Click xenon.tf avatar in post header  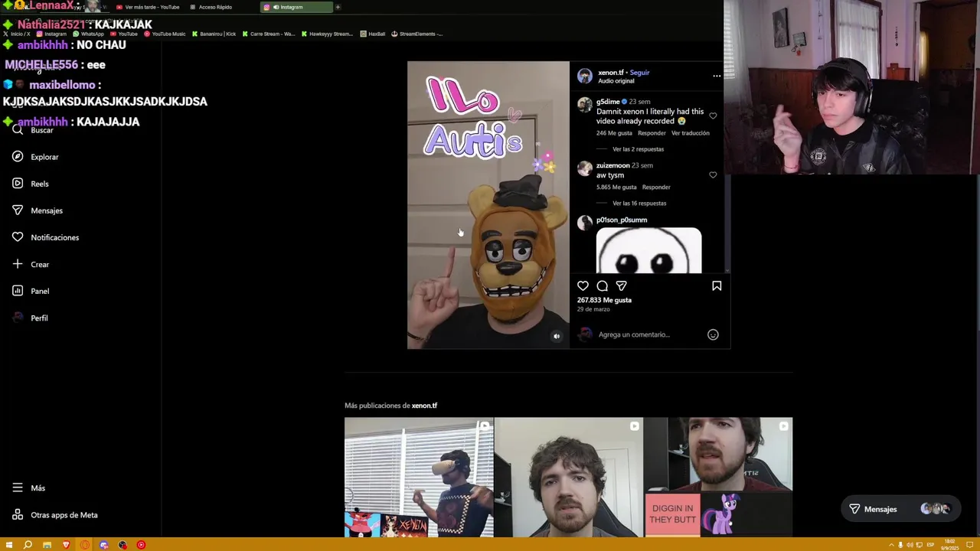pyautogui.click(x=585, y=76)
